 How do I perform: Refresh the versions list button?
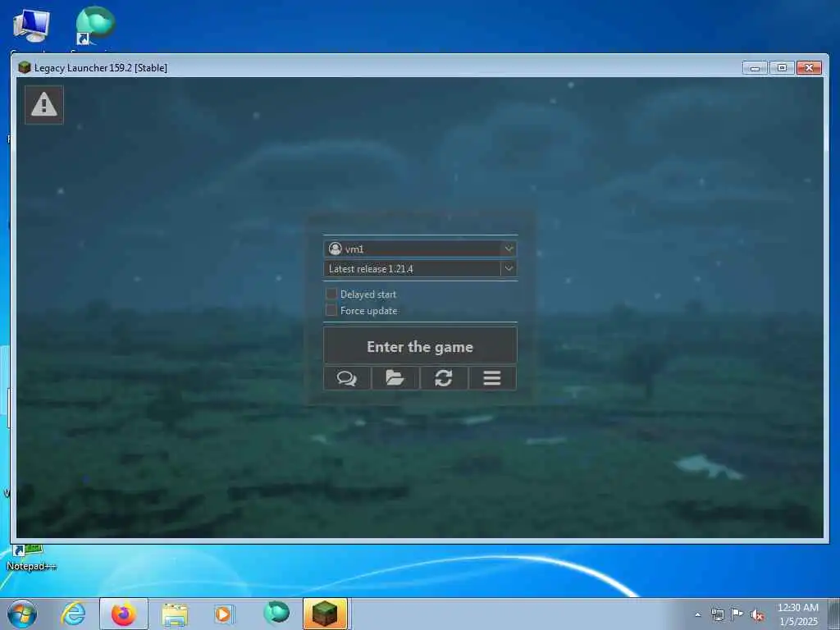(444, 378)
